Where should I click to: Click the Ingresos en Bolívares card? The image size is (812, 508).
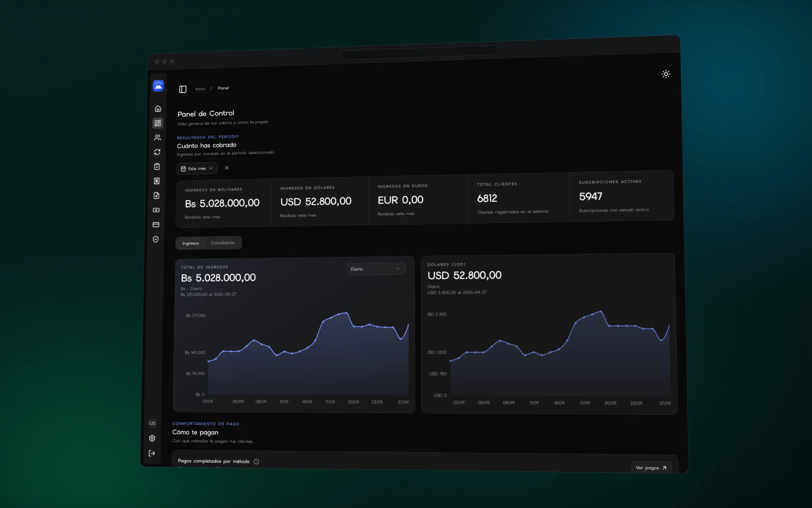coord(224,203)
